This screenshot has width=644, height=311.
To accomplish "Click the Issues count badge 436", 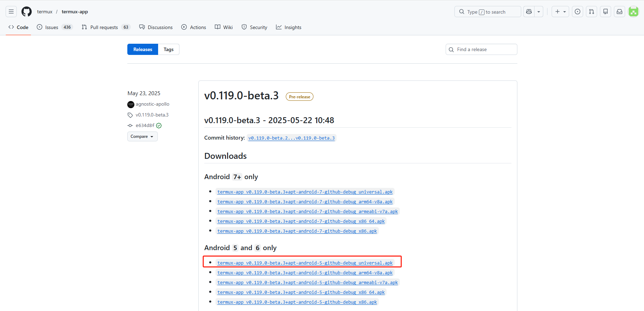I will pyautogui.click(x=67, y=27).
